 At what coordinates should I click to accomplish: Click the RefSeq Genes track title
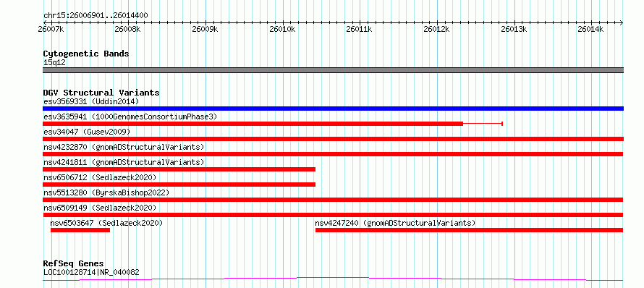pos(73,263)
